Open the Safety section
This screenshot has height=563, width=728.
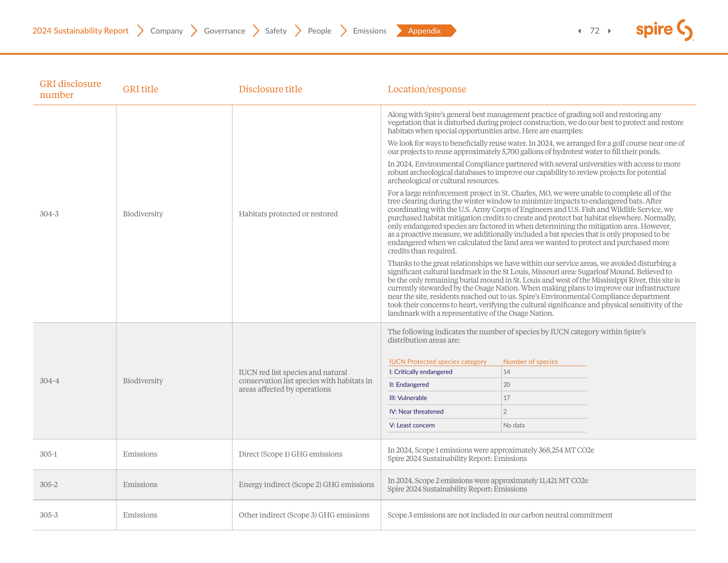click(276, 31)
